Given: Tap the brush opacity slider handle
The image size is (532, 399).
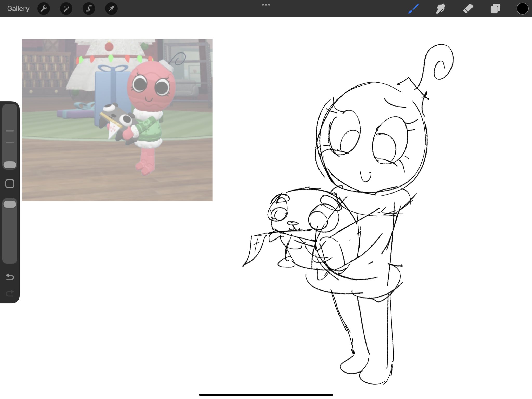Looking at the screenshot, I should [10, 204].
